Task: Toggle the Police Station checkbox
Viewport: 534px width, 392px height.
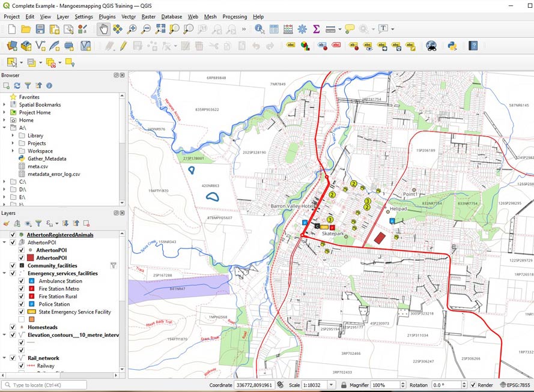Action: pyautogui.click(x=22, y=304)
